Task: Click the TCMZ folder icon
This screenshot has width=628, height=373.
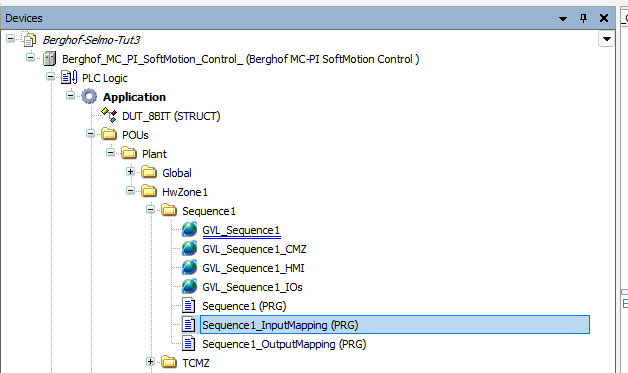Action: pos(169,362)
